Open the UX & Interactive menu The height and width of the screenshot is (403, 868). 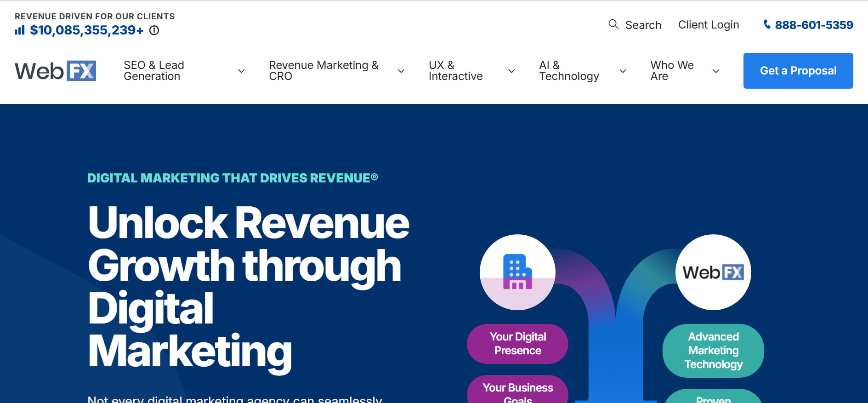coord(456,71)
